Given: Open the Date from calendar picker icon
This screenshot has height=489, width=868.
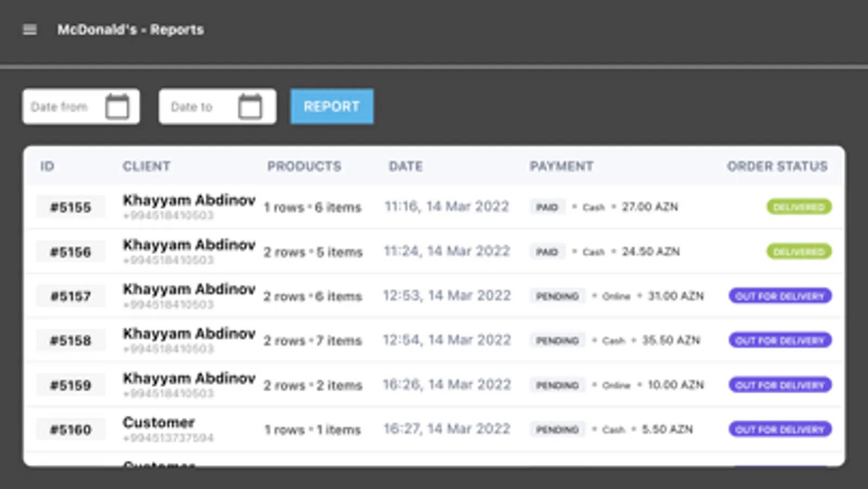Looking at the screenshot, I should (117, 106).
